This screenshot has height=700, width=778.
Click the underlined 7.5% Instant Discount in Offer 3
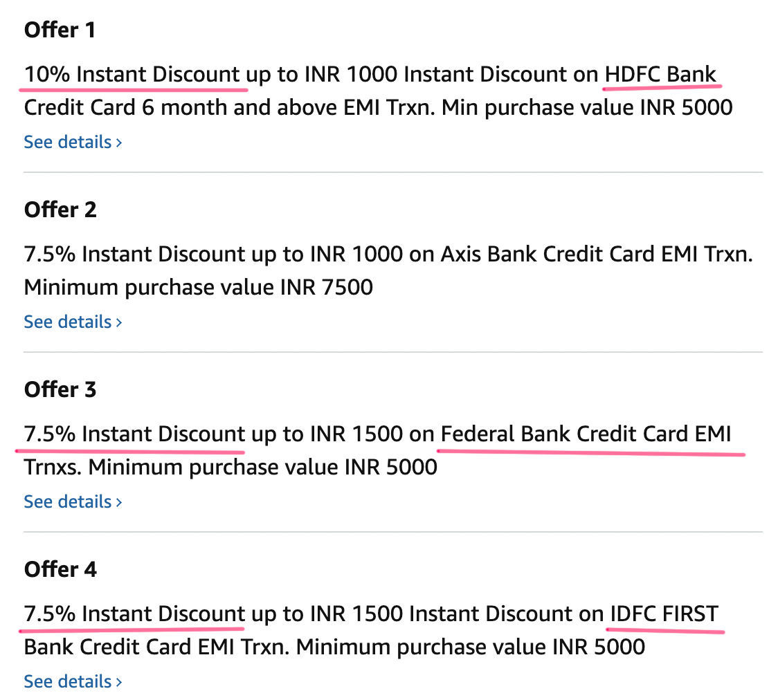[134, 434]
